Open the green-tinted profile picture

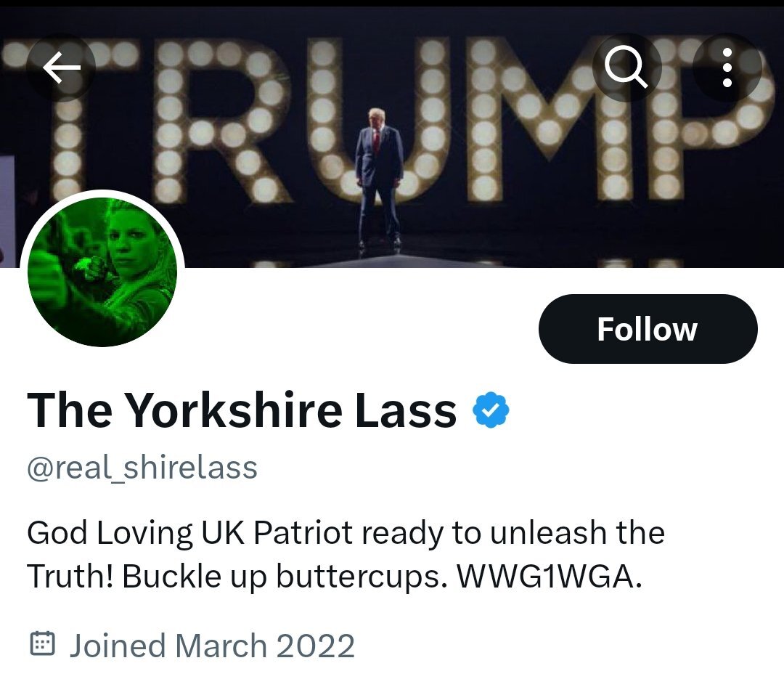[x=102, y=272]
